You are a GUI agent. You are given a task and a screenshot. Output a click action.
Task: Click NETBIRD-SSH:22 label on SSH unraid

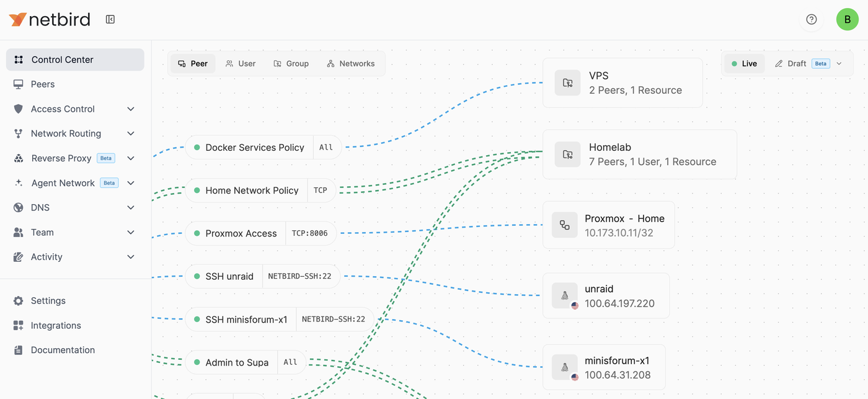(300, 276)
